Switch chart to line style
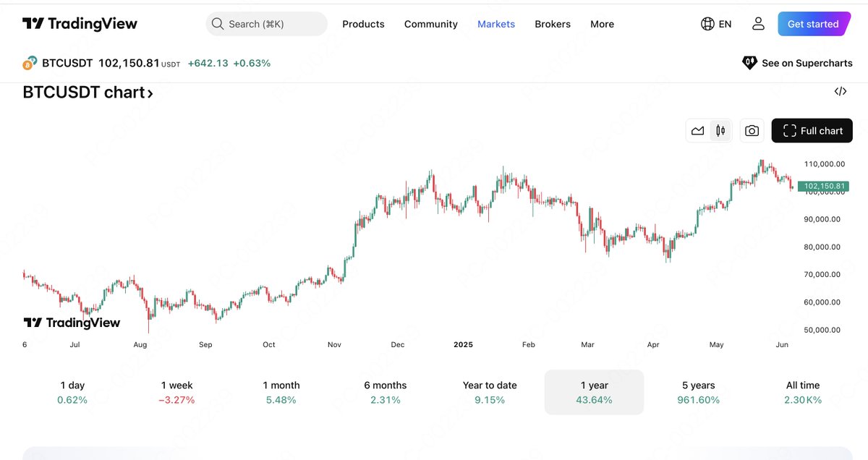Image resolution: width=868 pixels, height=460 pixels. tap(697, 130)
